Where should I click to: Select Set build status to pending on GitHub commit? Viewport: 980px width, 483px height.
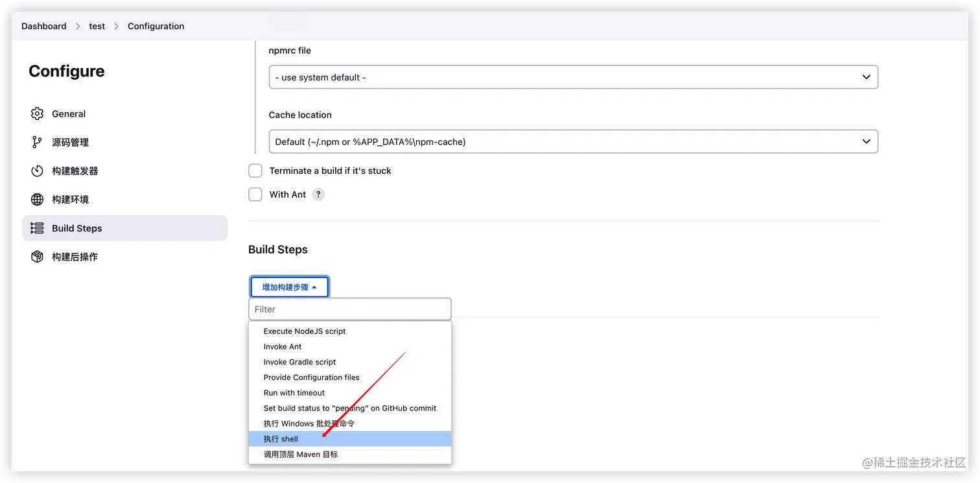tap(350, 408)
